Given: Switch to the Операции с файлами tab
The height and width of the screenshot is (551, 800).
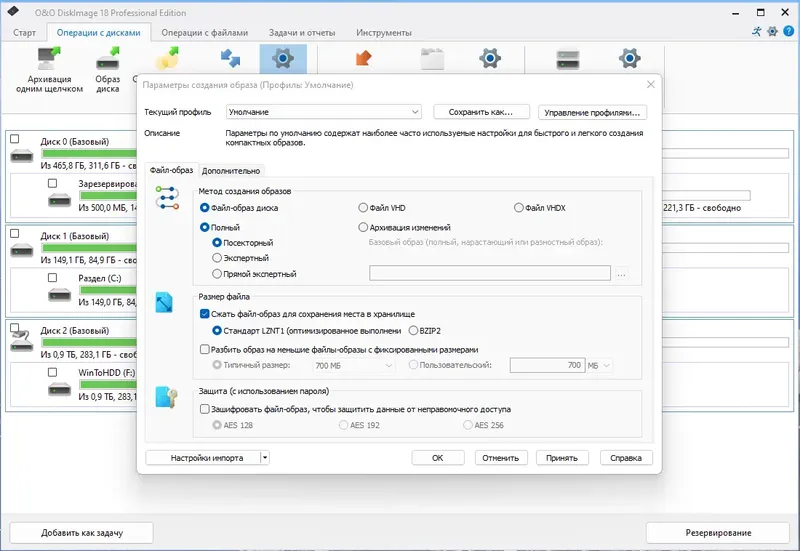Looking at the screenshot, I should (x=205, y=33).
